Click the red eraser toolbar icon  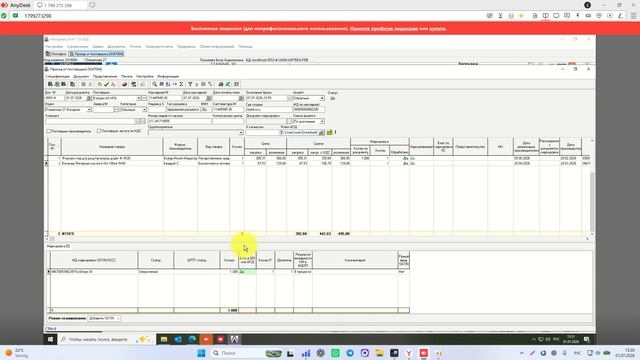click(x=124, y=84)
